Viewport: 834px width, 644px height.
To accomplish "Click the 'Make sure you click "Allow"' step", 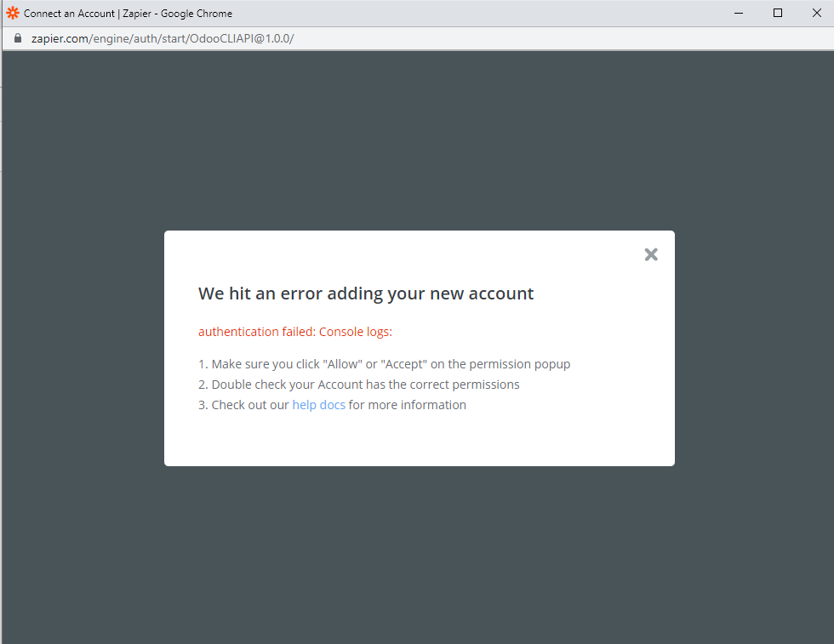I will click(384, 364).
